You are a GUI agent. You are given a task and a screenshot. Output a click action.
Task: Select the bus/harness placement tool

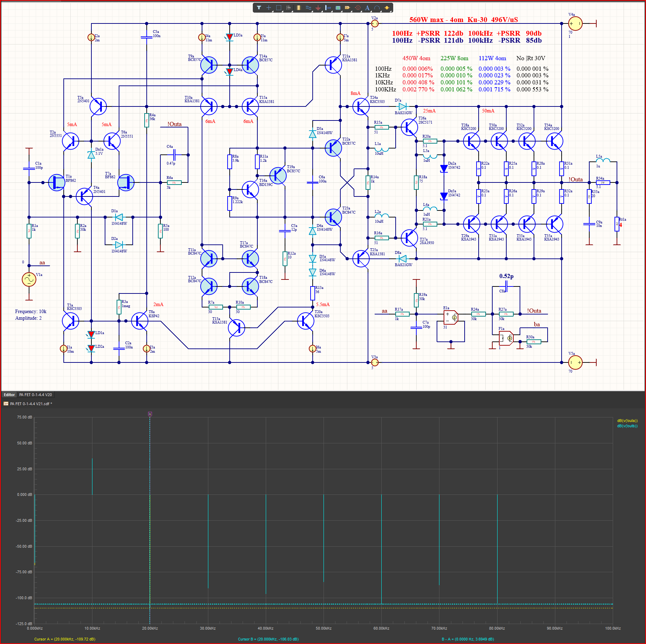coord(328,8)
